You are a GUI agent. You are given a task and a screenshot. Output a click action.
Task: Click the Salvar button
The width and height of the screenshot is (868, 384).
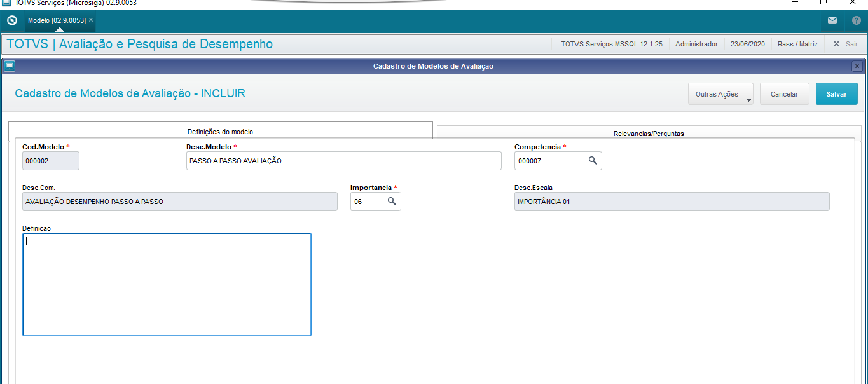[836, 94]
